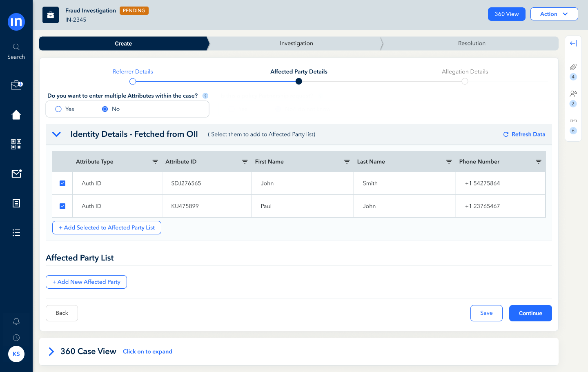Click the Continue button
Viewport: 588px width, 372px height.
tap(530, 313)
